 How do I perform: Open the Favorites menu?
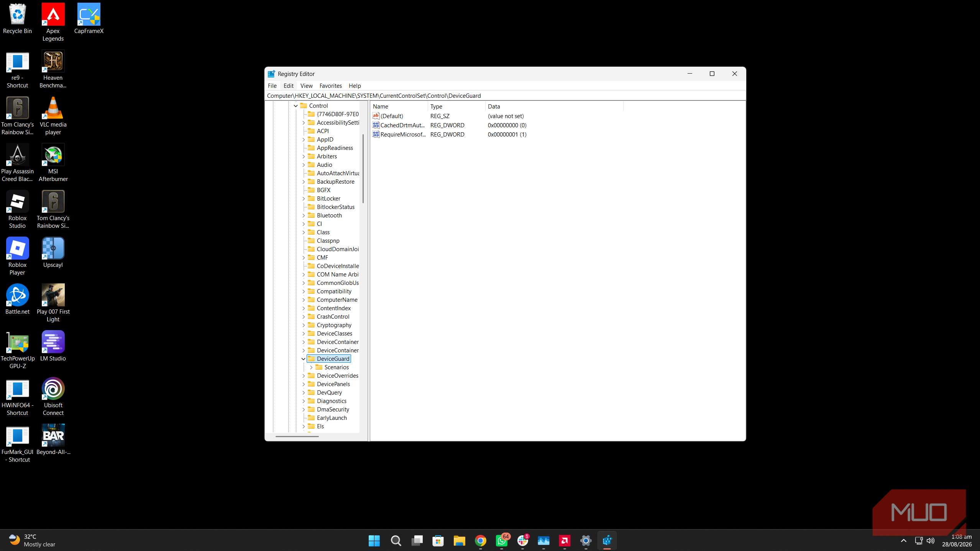coord(330,86)
